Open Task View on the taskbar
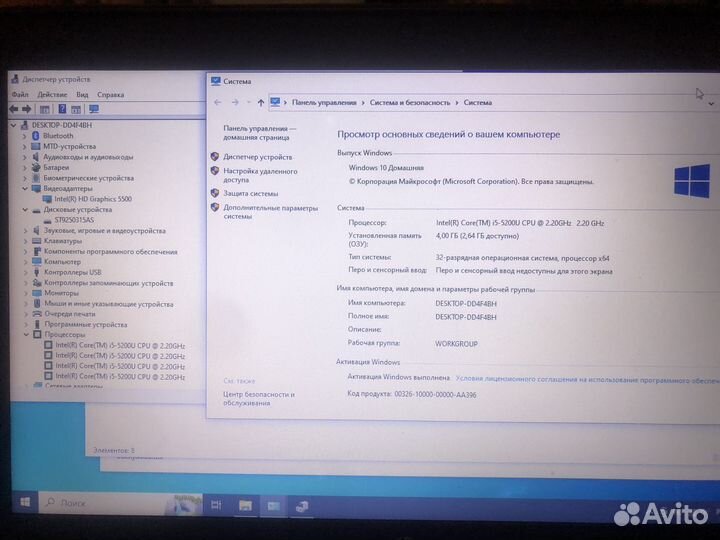 (216, 505)
